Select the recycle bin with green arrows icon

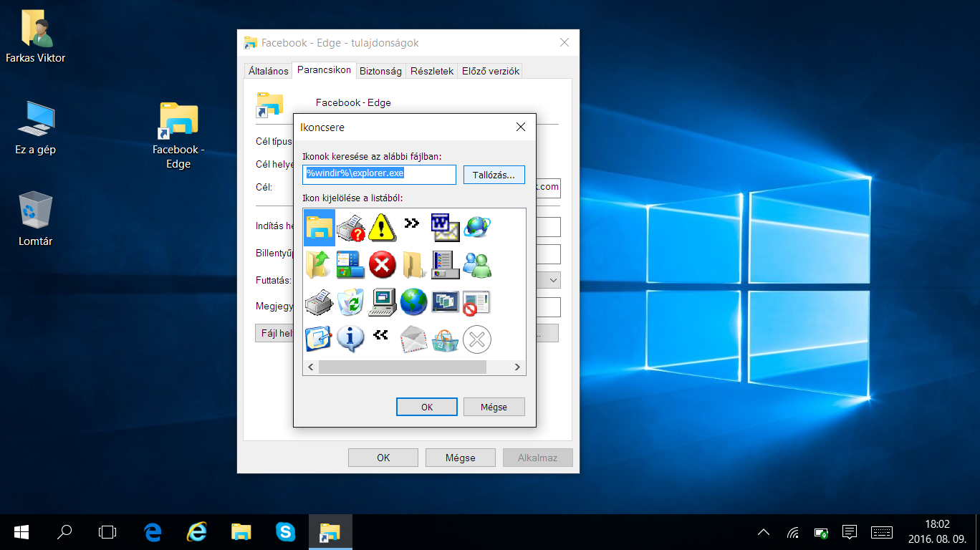pos(351,302)
